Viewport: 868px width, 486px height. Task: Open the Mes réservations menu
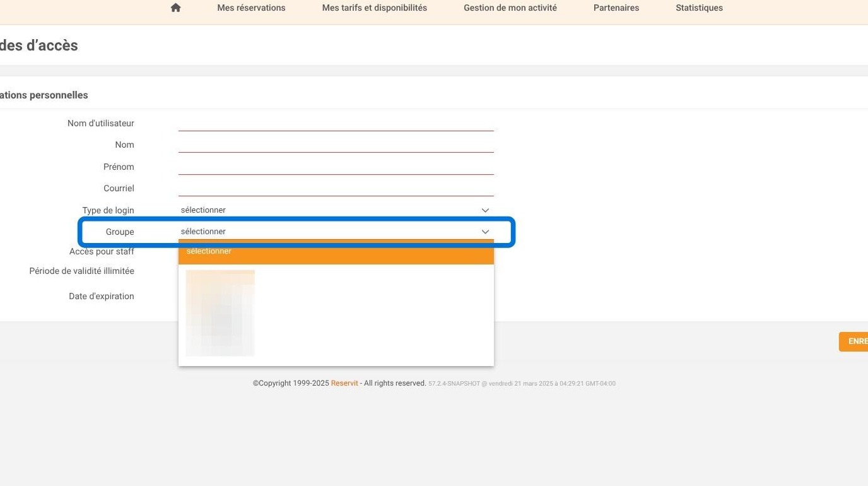251,8
